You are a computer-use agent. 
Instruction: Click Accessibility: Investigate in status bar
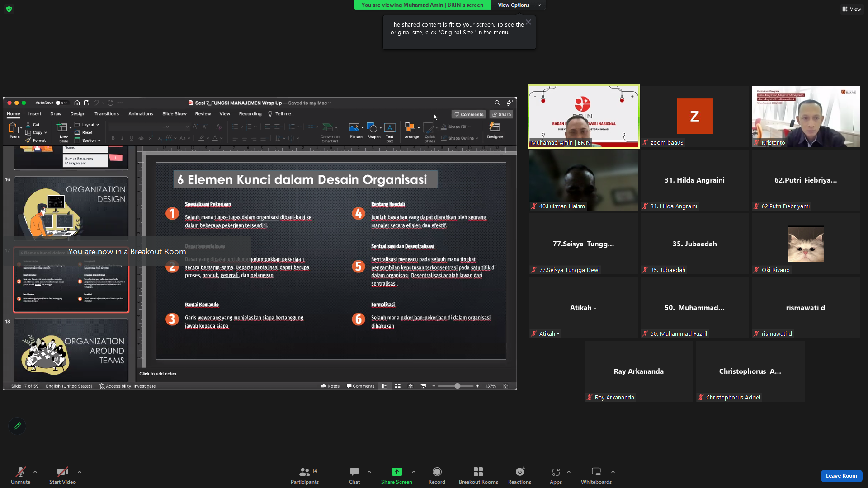click(127, 386)
